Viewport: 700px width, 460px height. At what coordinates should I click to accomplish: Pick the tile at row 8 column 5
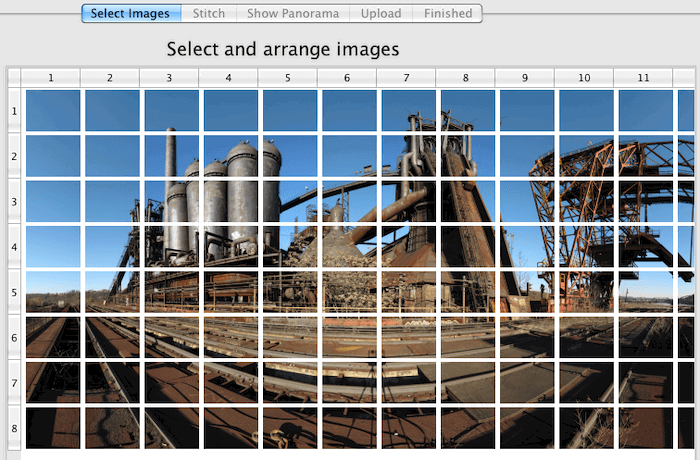290,428
